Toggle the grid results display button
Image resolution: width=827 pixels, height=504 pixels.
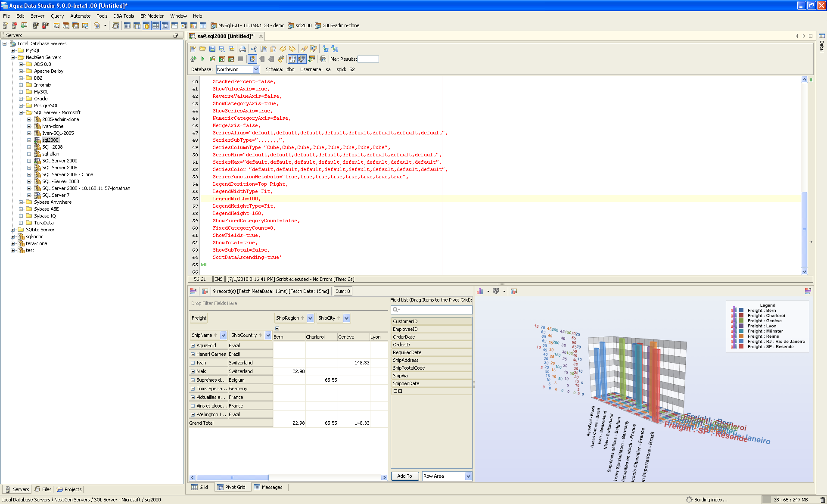click(x=292, y=59)
